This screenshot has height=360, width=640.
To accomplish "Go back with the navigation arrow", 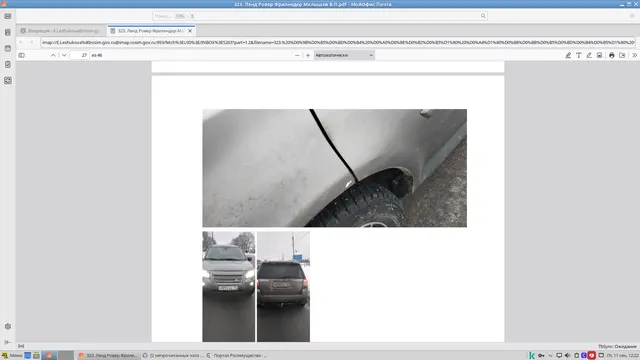I will tap(21, 42).
